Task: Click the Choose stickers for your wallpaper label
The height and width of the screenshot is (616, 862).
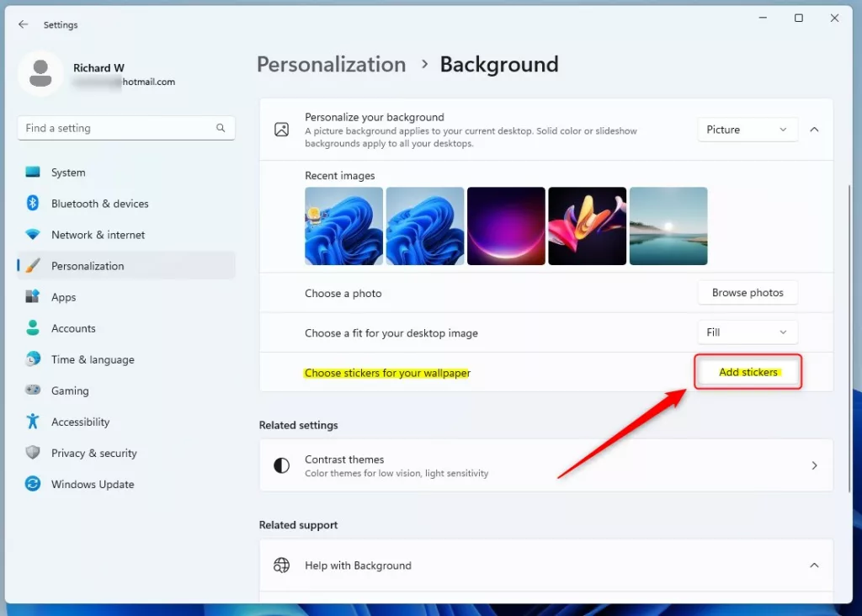Action: coord(387,373)
